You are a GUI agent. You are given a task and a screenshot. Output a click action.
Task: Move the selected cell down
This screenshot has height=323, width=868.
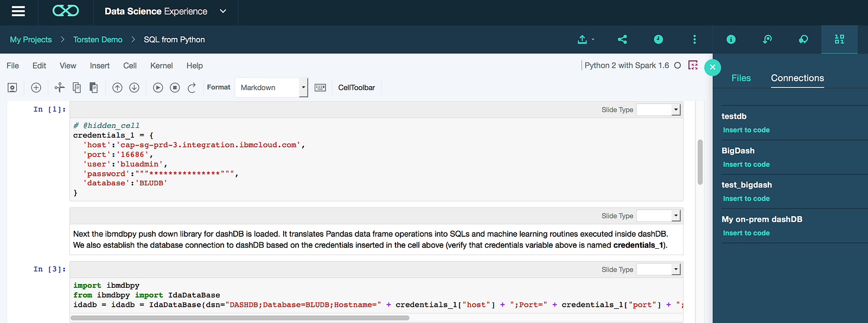(x=135, y=87)
